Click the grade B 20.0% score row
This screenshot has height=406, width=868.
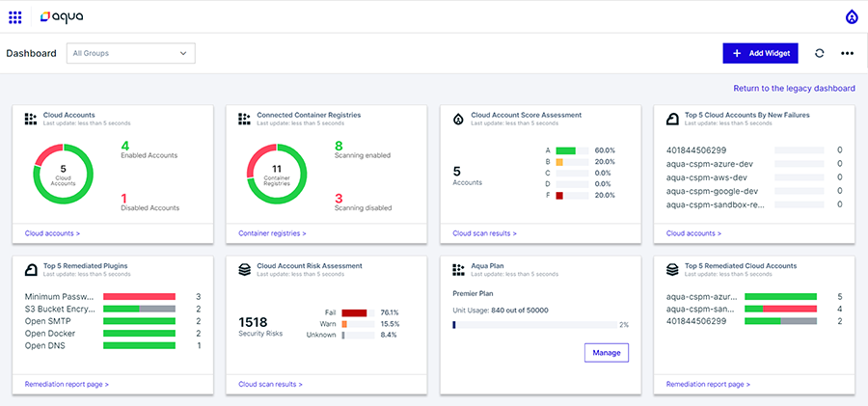tap(581, 162)
